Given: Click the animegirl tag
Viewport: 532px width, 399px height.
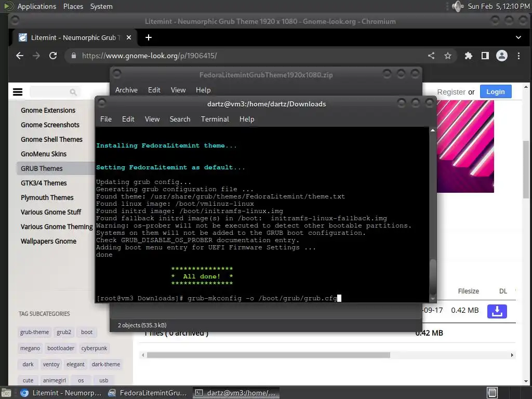Looking at the screenshot, I should click(54, 380).
